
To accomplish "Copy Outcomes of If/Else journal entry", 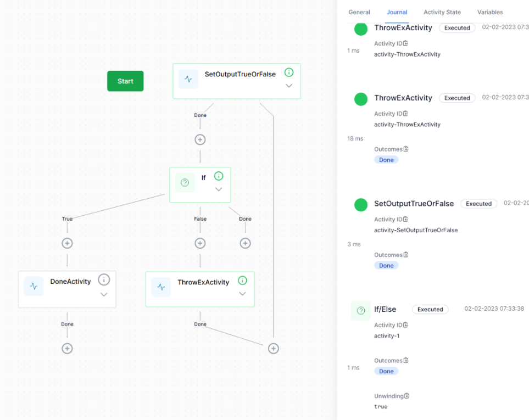I will click(x=406, y=360).
